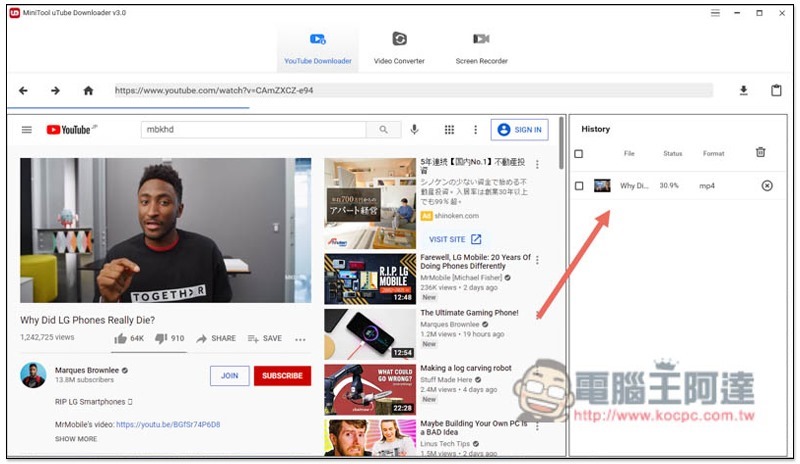This screenshot has height=464, width=800.
Task: Open the YouTube settings three-dot menu
Action: pyautogui.click(x=475, y=130)
